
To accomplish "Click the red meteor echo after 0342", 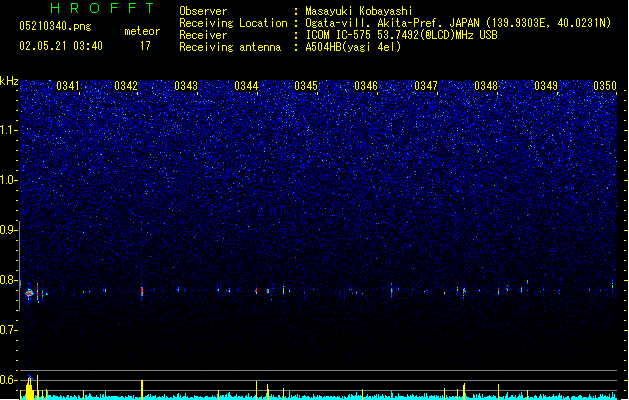I will tap(142, 292).
